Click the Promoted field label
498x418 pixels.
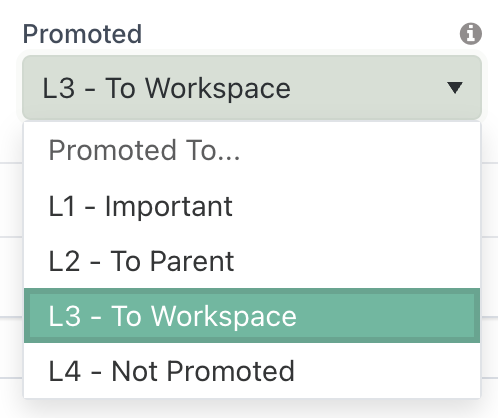pos(82,34)
